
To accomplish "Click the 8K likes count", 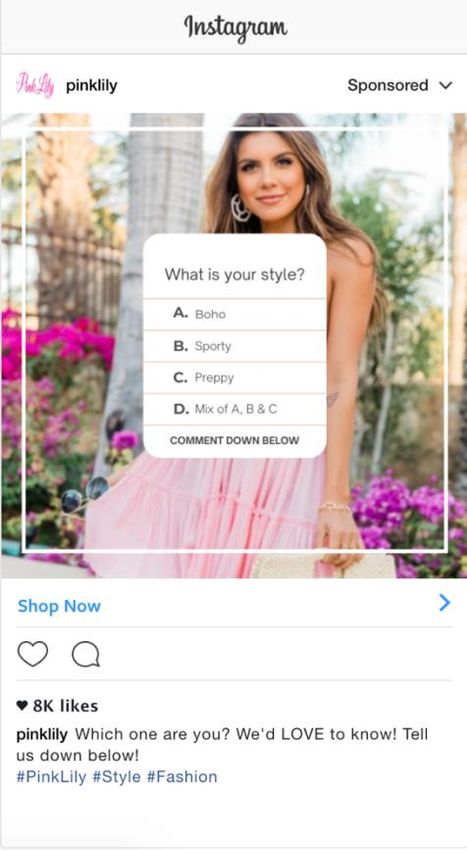I will (x=66, y=706).
